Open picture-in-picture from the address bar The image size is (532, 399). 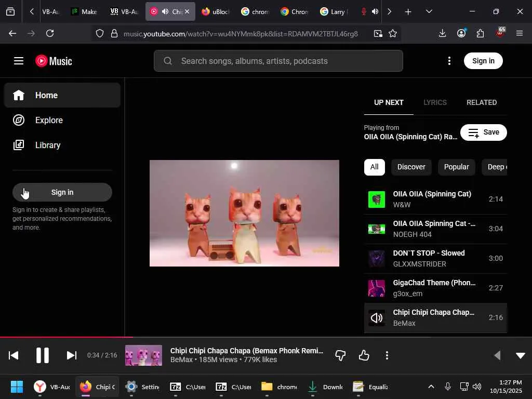pos(378,33)
